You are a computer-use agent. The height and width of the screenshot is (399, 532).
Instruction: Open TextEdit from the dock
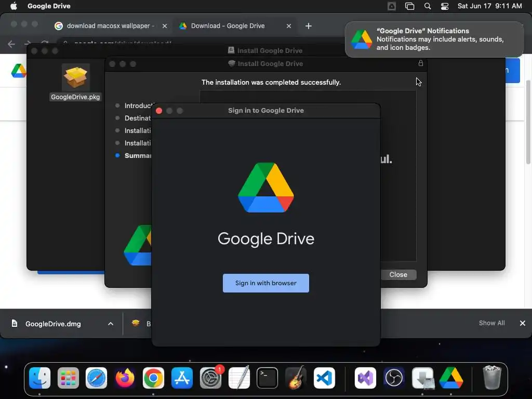239,378
